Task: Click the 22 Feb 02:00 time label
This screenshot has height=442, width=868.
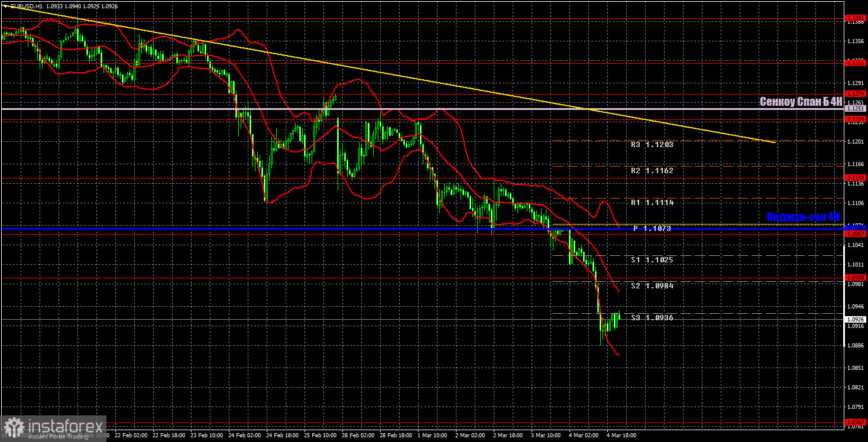Action: point(131,435)
